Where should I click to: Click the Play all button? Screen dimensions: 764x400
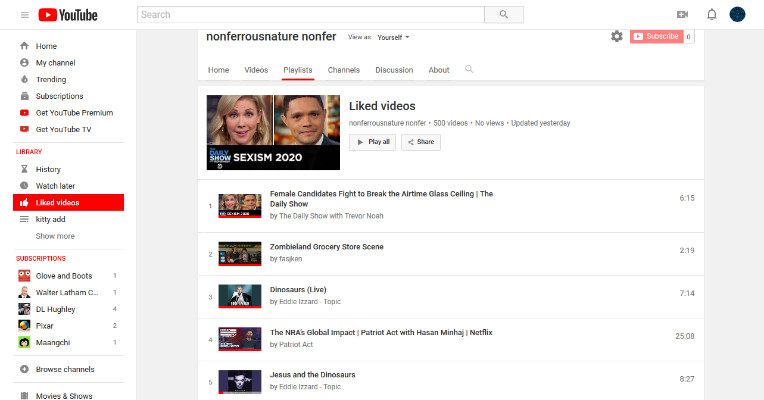tap(372, 142)
